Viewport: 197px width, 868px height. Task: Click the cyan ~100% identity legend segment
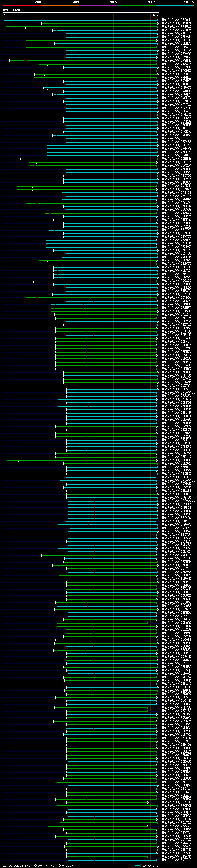point(175,6)
